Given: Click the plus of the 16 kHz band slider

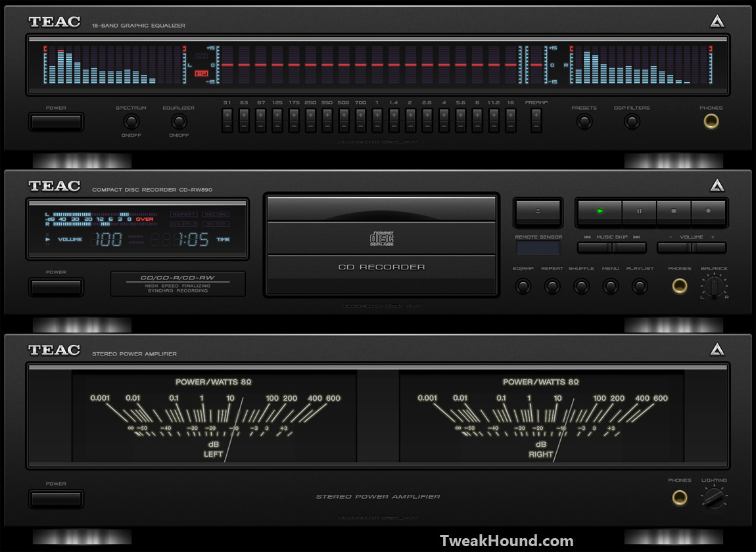Looking at the screenshot, I should [511, 115].
